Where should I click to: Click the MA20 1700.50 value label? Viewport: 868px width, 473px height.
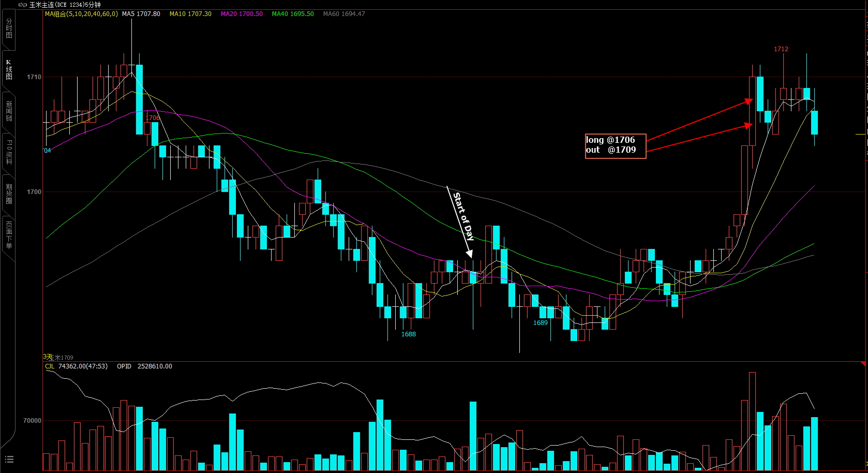[242, 14]
